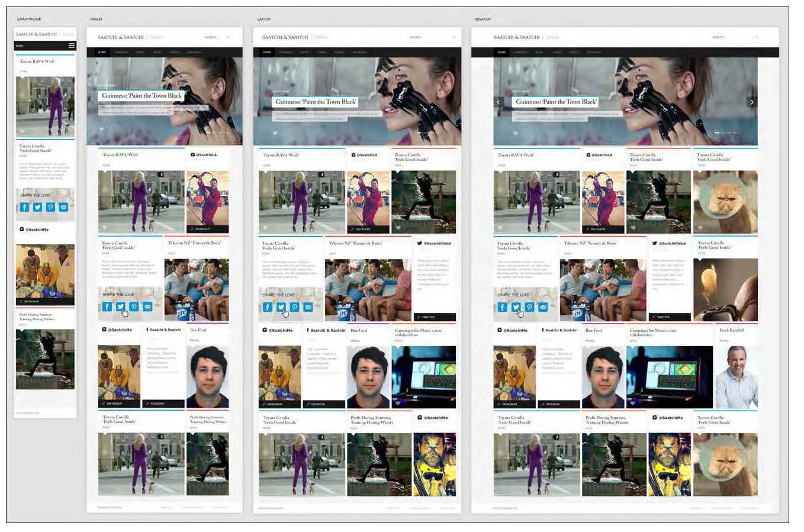Open @SaatchiGlobal Twitter header in desktop layout
804x532 pixels.
tap(670, 243)
